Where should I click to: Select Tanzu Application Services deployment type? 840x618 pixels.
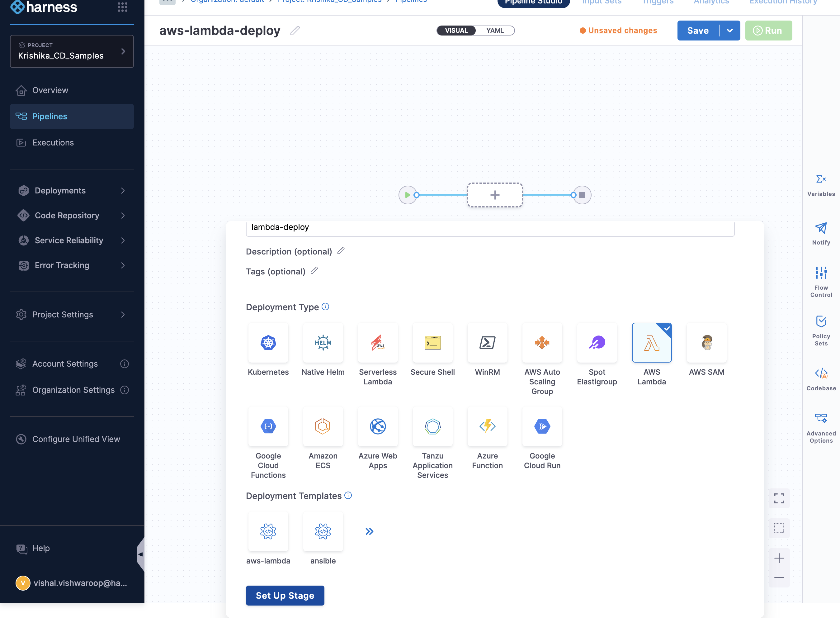[432, 426]
